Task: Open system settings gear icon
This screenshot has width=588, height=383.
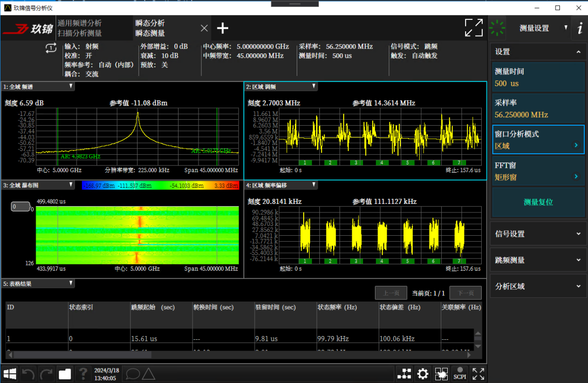Action: point(422,374)
